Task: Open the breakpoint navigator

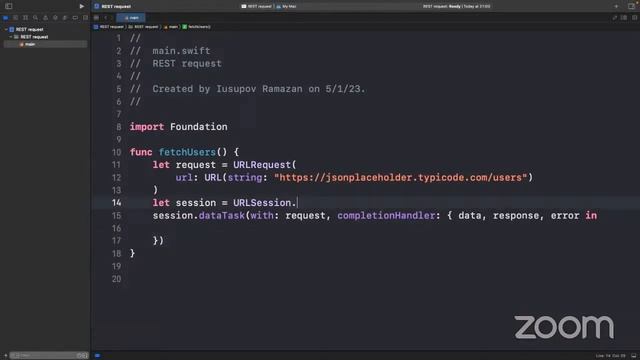Action: click(x=75, y=18)
